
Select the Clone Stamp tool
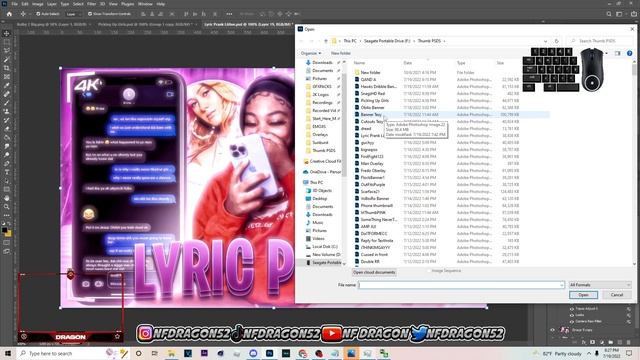(7, 111)
